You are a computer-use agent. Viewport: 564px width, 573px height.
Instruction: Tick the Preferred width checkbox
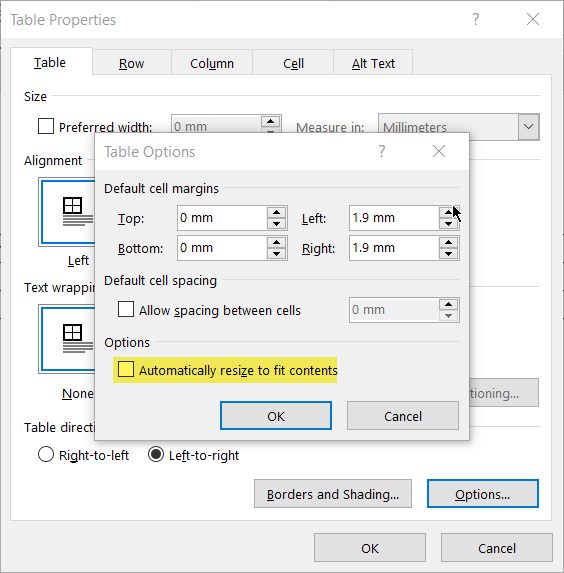[46, 126]
